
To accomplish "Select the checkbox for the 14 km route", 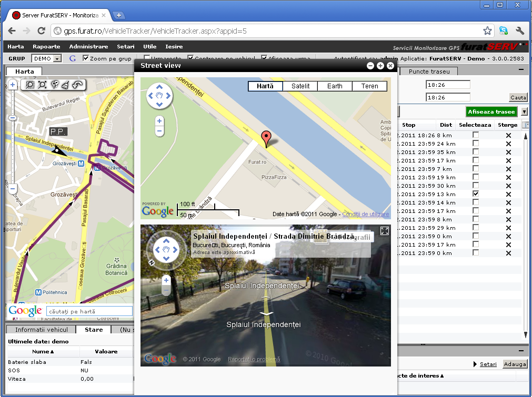I will coord(476,202).
